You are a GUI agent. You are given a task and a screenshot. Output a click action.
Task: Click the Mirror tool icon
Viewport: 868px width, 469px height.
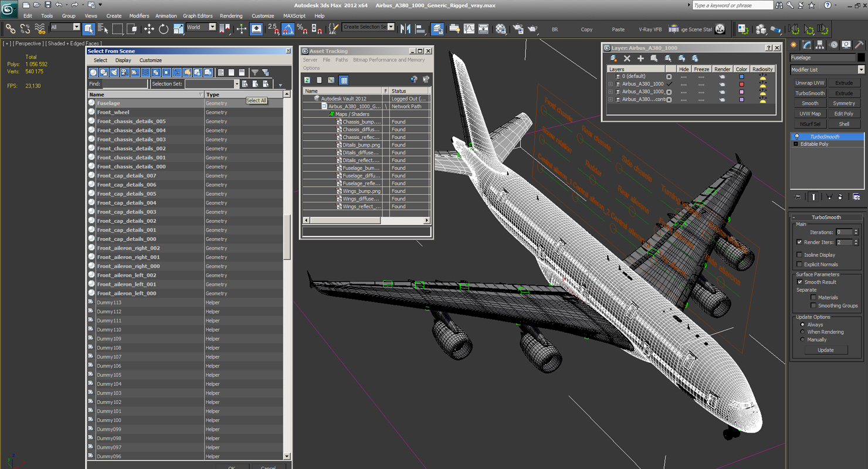point(406,29)
